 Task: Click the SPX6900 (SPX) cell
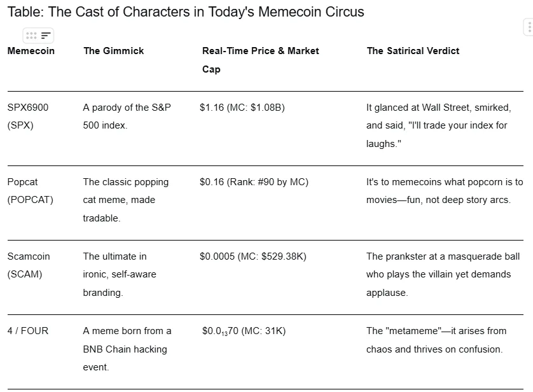coord(28,116)
